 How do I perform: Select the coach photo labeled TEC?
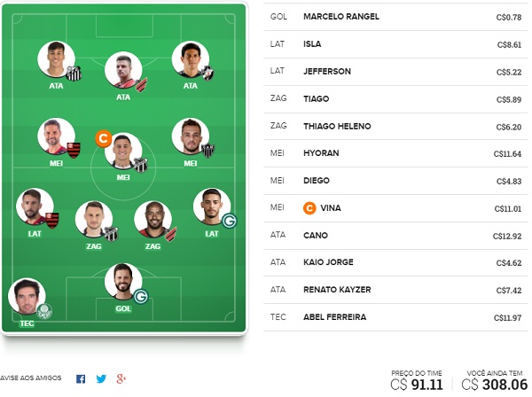pyautogui.click(x=27, y=297)
